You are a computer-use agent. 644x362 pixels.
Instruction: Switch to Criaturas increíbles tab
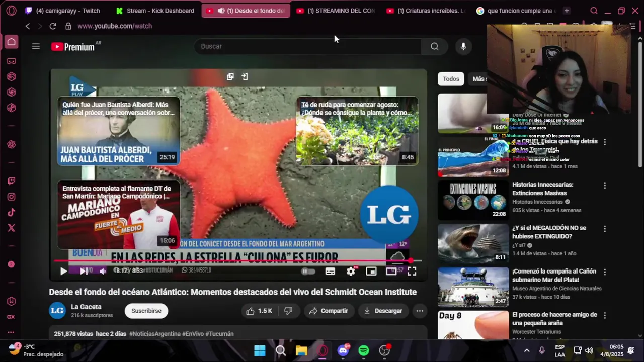426,11
